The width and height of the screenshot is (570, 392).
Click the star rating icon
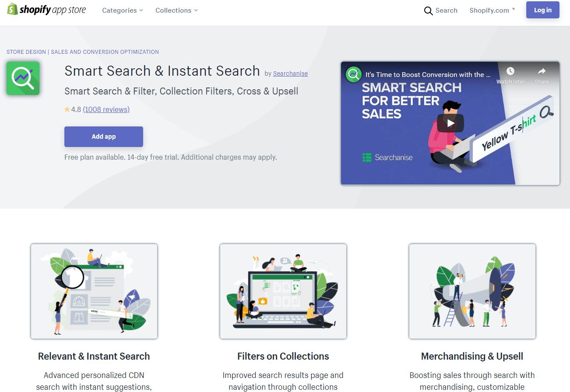pyautogui.click(x=67, y=109)
